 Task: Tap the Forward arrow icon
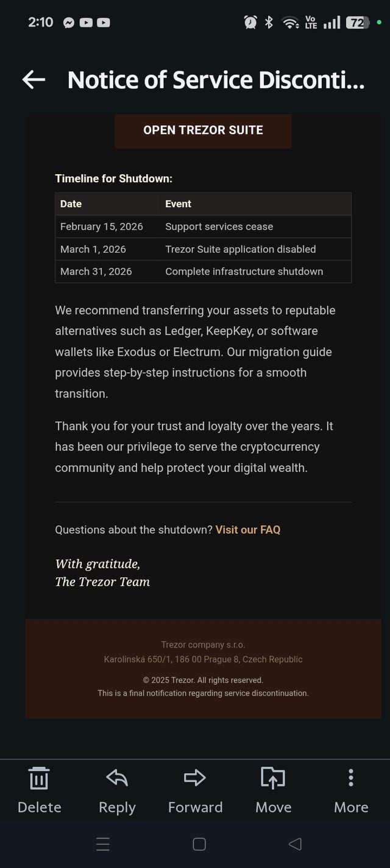click(195, 778)
